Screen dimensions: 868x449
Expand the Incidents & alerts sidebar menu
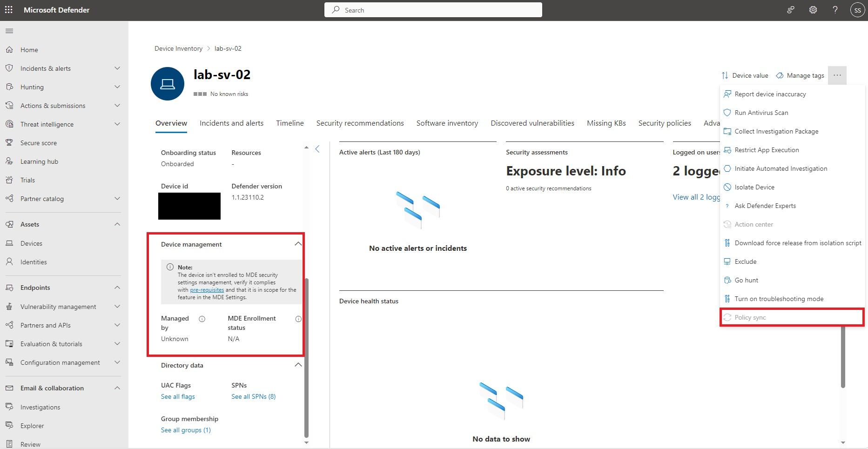pyautogui.click(x=117, y=68)
